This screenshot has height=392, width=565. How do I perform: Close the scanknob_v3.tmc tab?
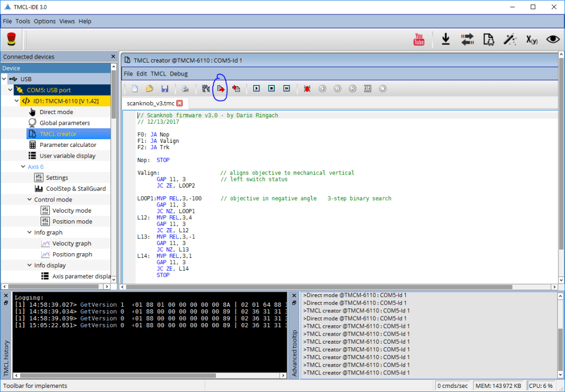point(179,103)
